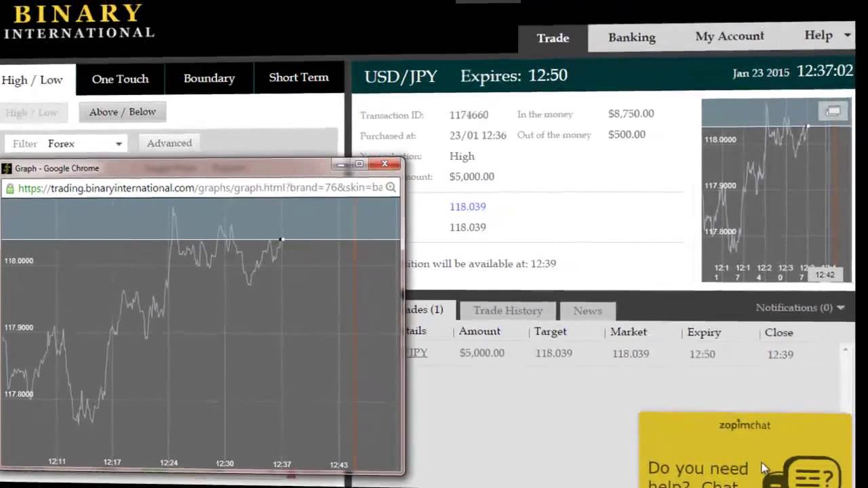Select Short Term option type
Viewport: 868px width, 488px height.
298,77
